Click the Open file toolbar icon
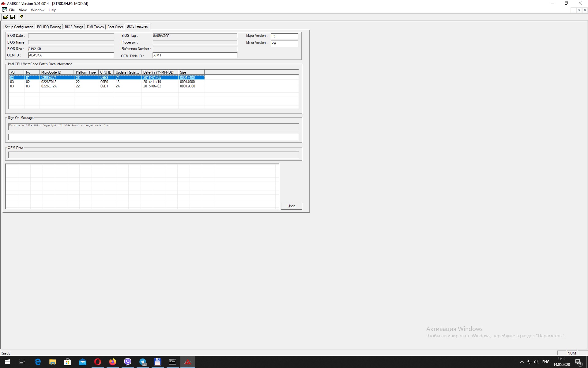The image size is (588, 368). [6, 17]
